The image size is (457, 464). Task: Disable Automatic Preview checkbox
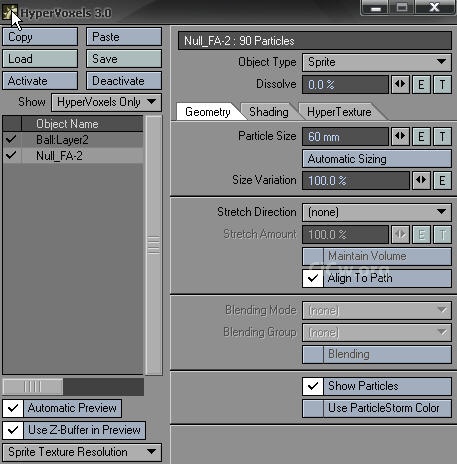[x=13, y=408]
